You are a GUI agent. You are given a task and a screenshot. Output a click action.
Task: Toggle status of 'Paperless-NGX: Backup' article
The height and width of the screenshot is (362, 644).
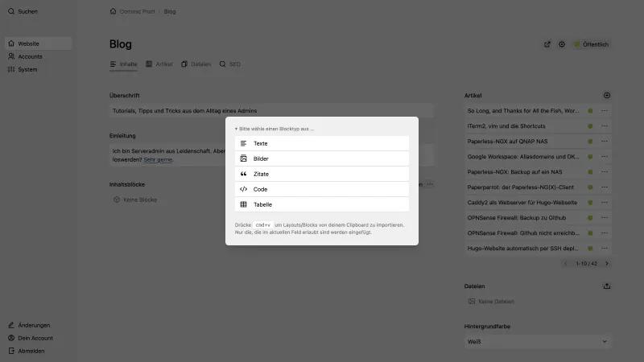590,172
